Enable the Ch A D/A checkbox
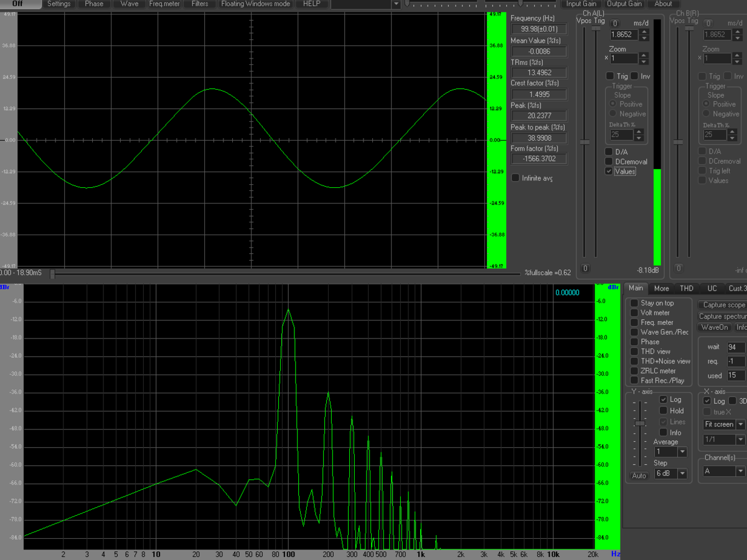 point(609,152)
